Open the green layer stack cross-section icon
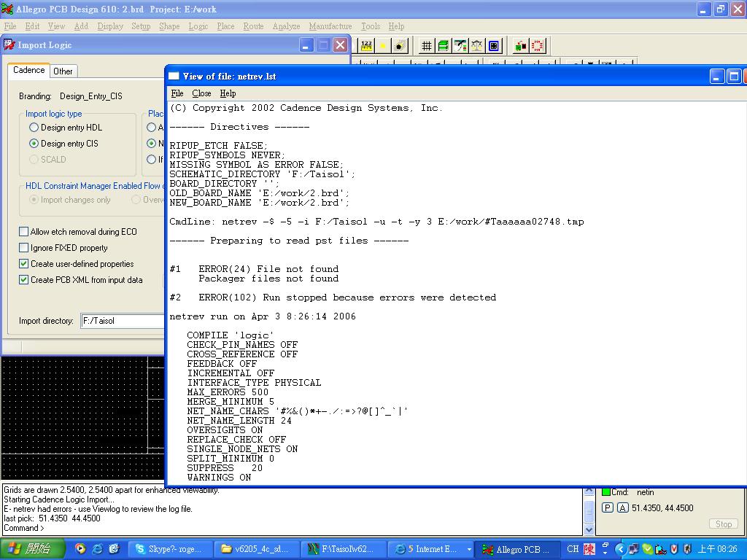Image resolution: width=747 pixels, height=560 pixels. pyautogui.click(x=444, y=46)
